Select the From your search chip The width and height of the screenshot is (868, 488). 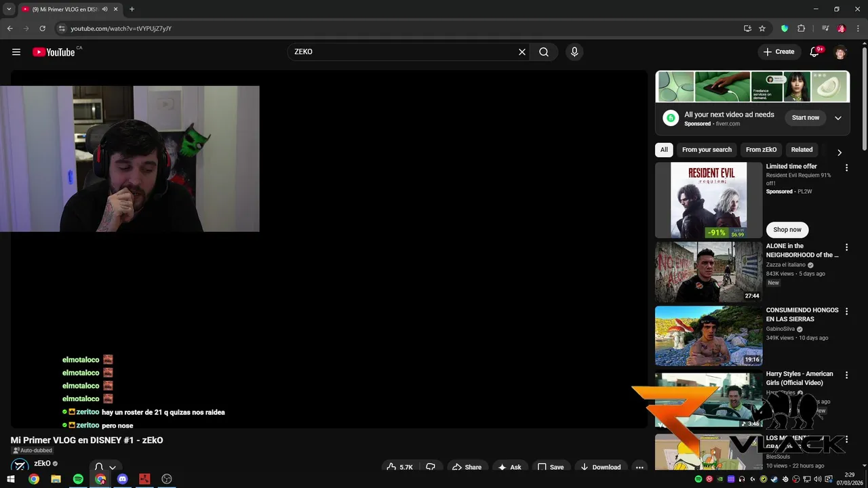point(707,150)
